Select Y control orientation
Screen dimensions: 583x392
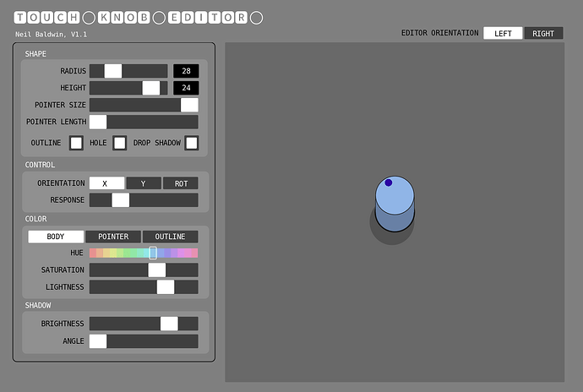click(144, 183)
